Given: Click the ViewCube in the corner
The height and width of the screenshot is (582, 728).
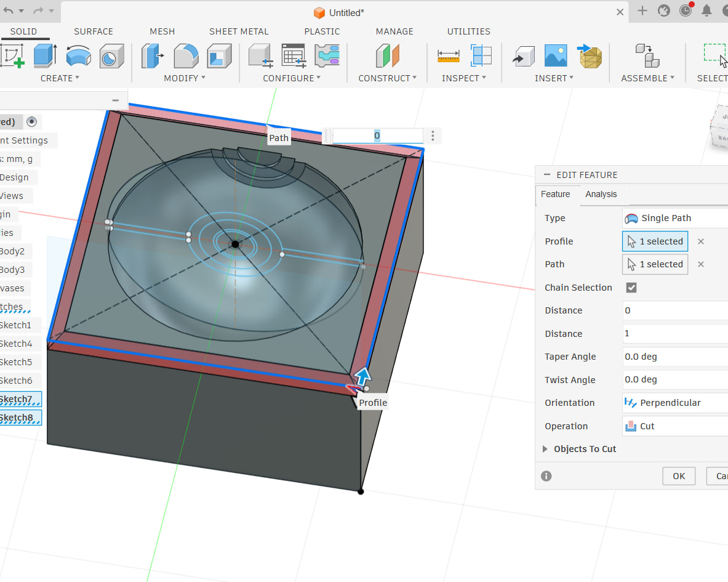Looking at the screenshot, I should point(719,126).
